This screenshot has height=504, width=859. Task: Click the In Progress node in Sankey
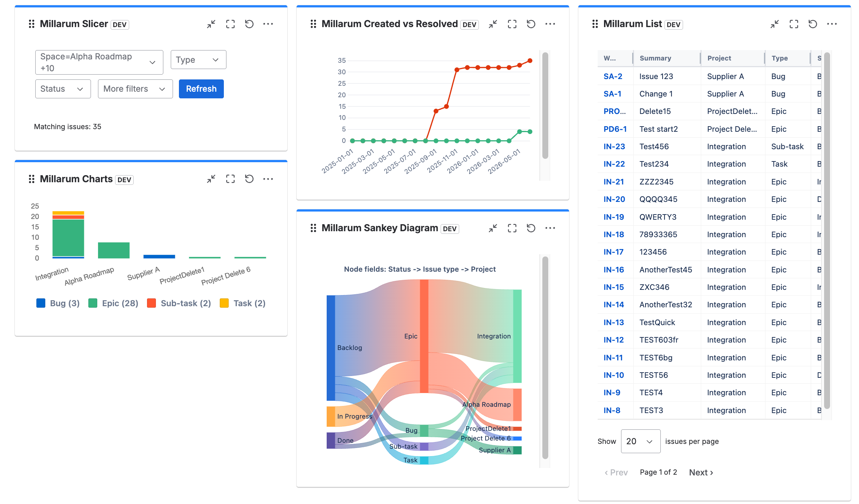pyautogui.click(x=331, y=416)
